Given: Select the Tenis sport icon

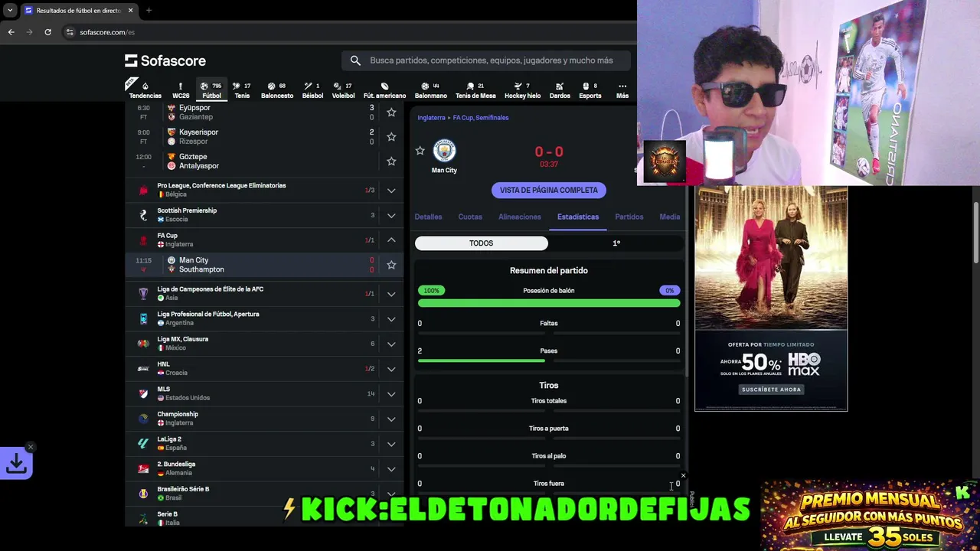Looking at the screenshot, I should click(x=242, y=90).
